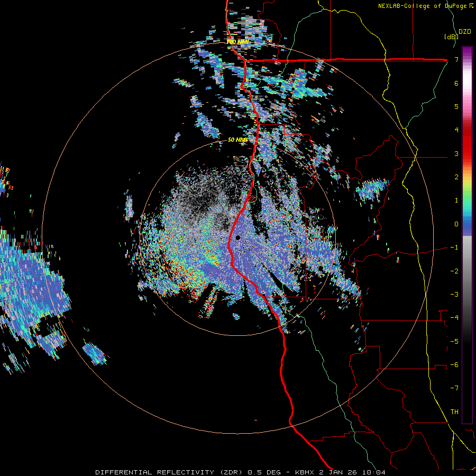476x476 pixels.
Task: Click the DZD product label
Action: (465, 32)
